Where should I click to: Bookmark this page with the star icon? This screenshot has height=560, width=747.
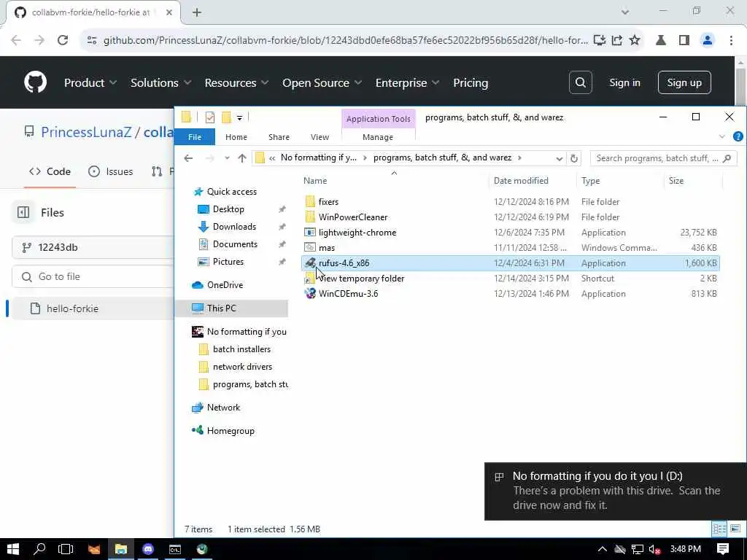pyautogui.click(x=634, y=40)
